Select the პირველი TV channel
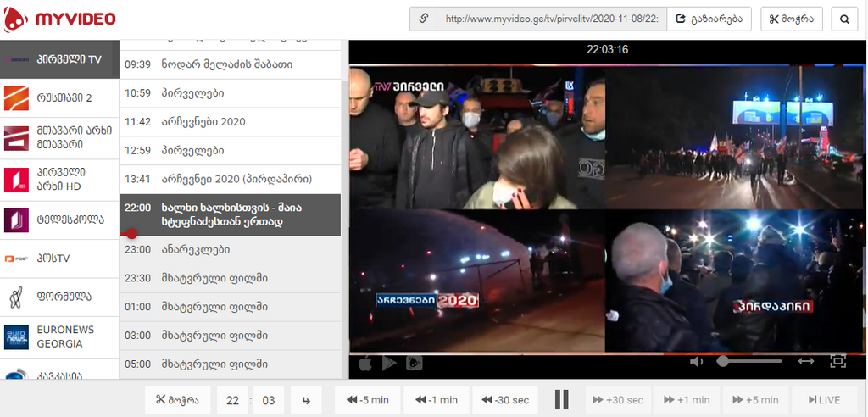 [x=60, y=59]
